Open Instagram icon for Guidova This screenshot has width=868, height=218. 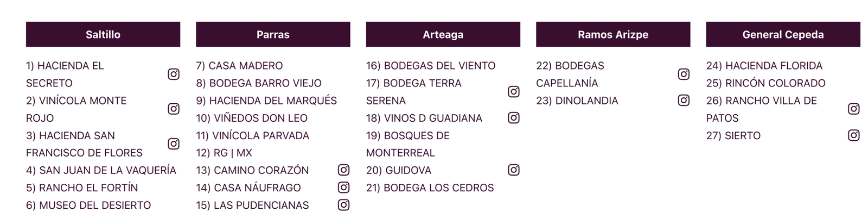[514, 170]
